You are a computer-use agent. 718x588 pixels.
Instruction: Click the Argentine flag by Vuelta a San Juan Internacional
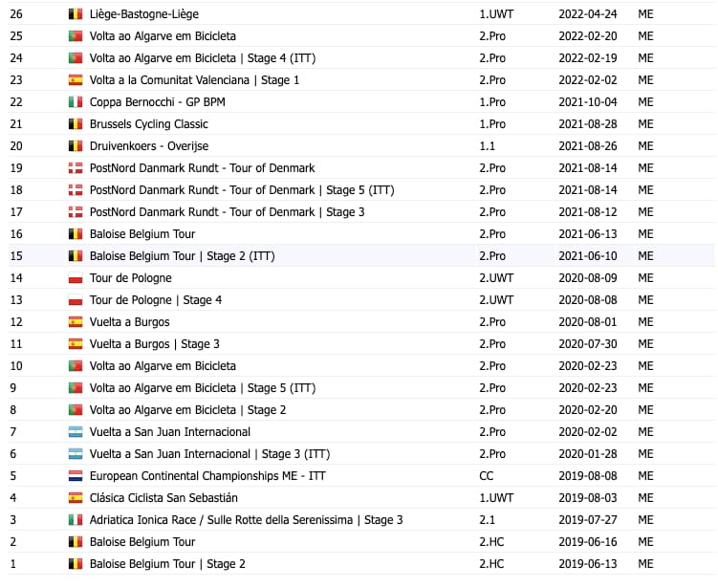(76, 432)
